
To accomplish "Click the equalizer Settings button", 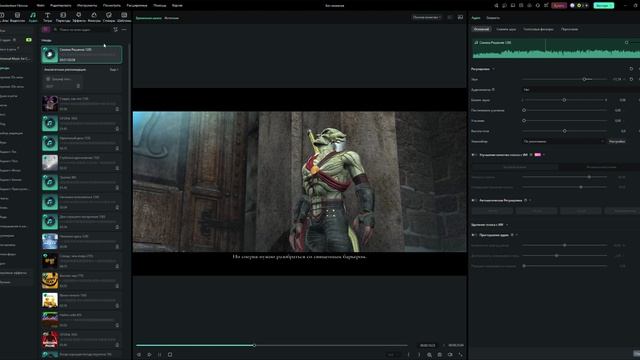I will tap(617, 141).
